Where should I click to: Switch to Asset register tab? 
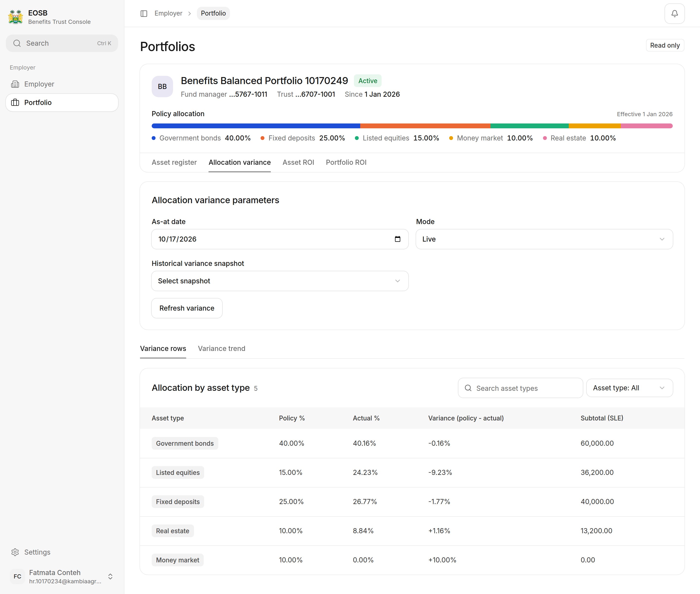(x=174, y=162)
